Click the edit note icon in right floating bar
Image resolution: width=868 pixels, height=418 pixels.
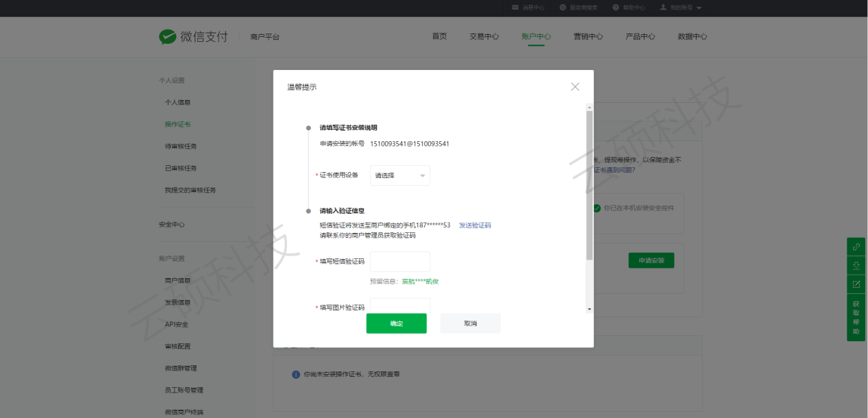point(856,284)
